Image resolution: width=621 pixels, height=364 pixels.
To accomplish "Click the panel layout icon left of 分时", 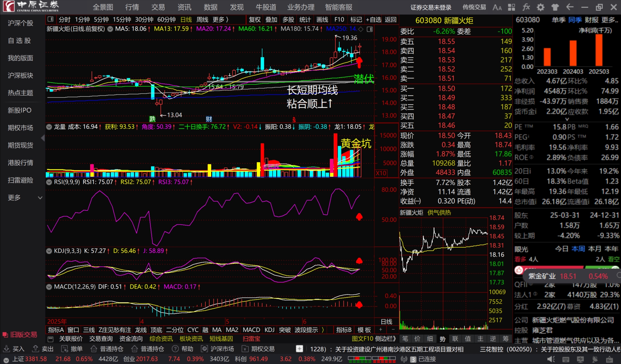I will pyautogui.click(x=50, y=19).
